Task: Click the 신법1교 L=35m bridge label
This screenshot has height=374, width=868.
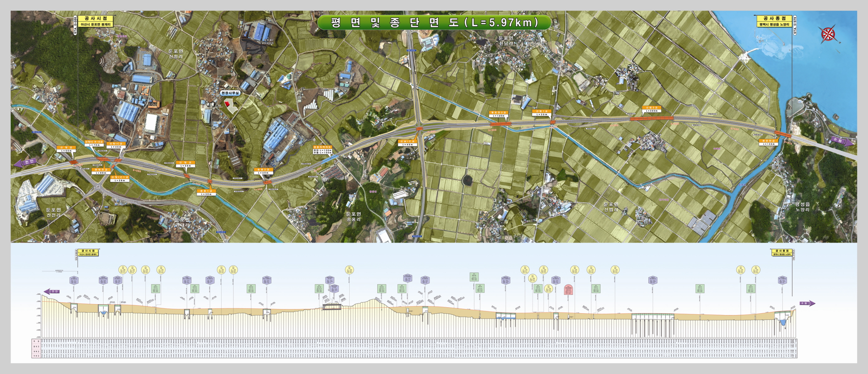Action: (541, 113)
